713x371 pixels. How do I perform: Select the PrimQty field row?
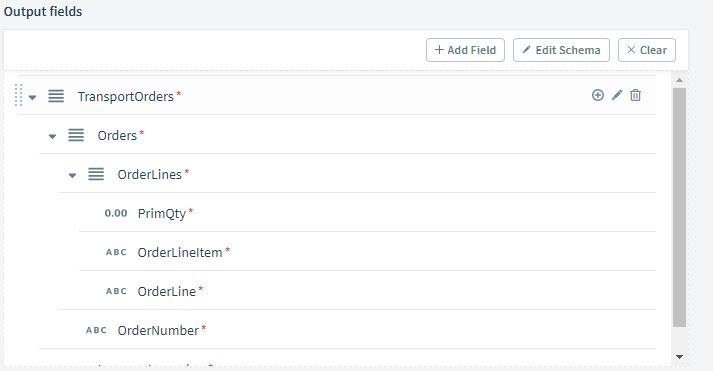367,213
